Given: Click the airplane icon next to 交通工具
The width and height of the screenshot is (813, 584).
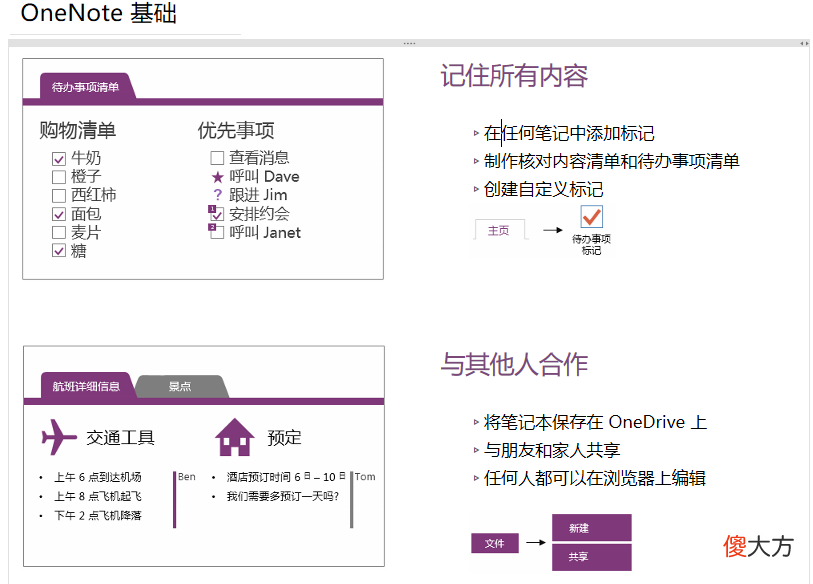Looking at the screenshot, I should (59, 437).
